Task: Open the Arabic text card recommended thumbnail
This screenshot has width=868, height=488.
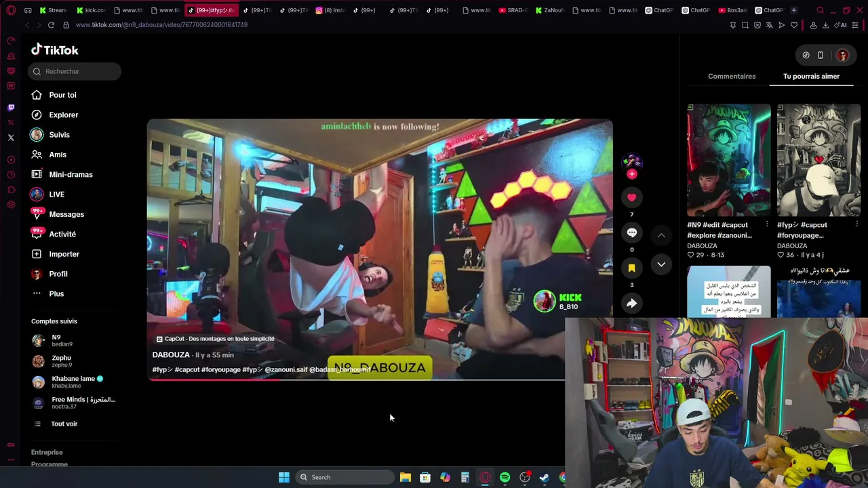Action: coord(728,291)
